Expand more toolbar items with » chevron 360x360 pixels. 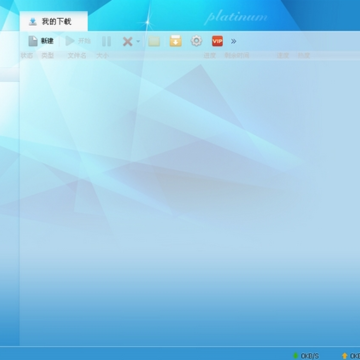coord(234,41)
